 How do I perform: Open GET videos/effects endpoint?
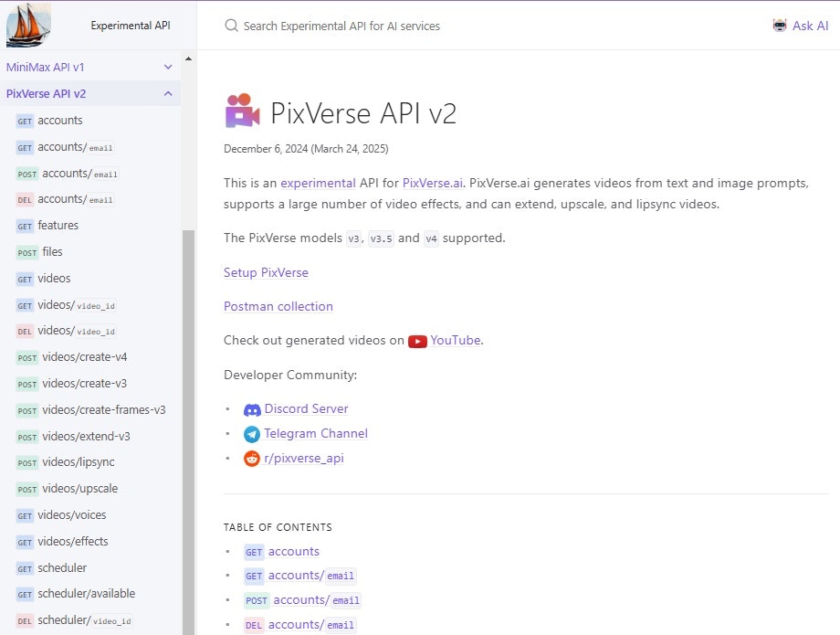(62, 542)
